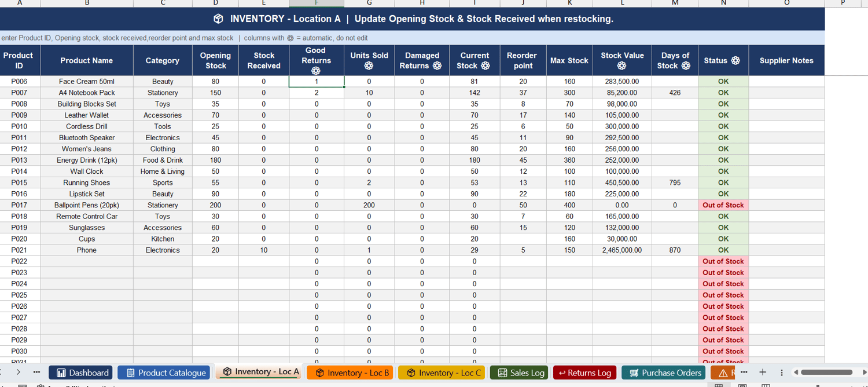Click the gear icon under Good Returns header
Image resolution: width=868 pixels, height=387 pixels.
[x=316, y=71]
